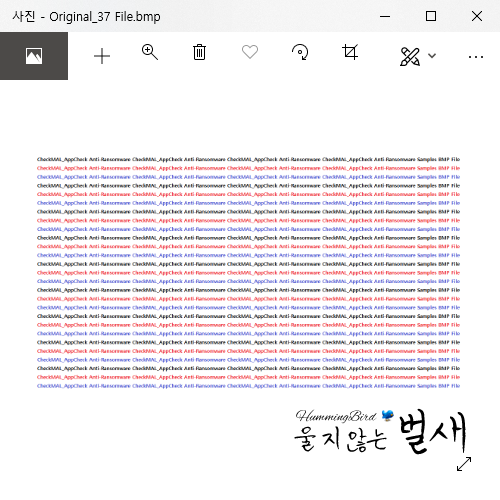Open the See more ellipsis menu
The height and width of the screenshot is (500, 500).
coord(476,57)
